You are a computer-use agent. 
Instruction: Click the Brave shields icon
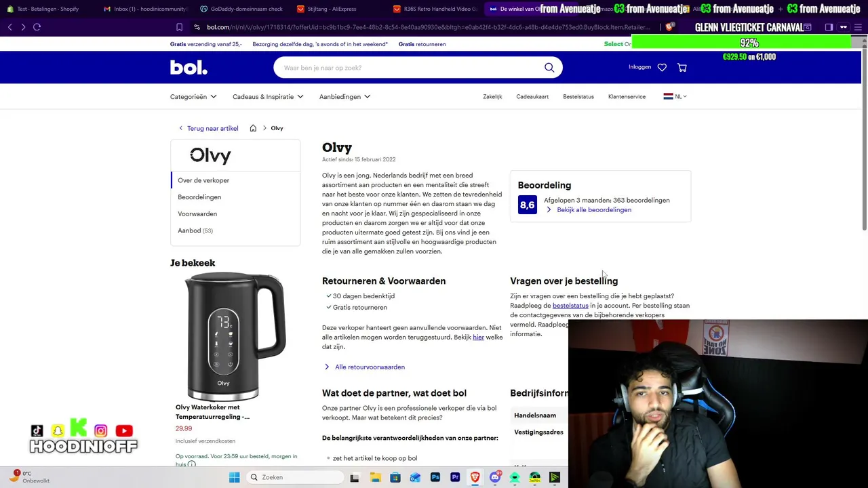click(x=669, y=27)
